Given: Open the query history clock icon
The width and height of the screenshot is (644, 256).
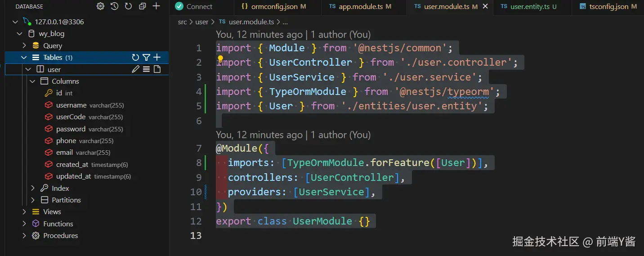Looking at the screenshot, I should pos(114,6).
